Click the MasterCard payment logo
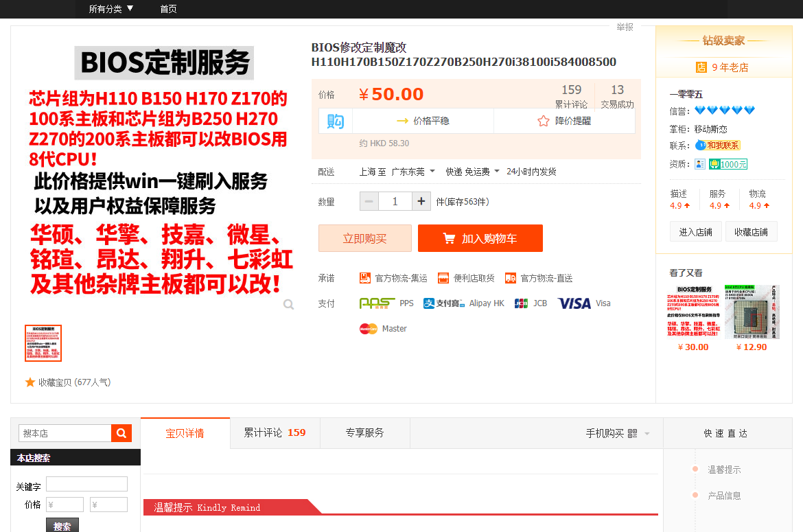 click(x=368, y=329)
